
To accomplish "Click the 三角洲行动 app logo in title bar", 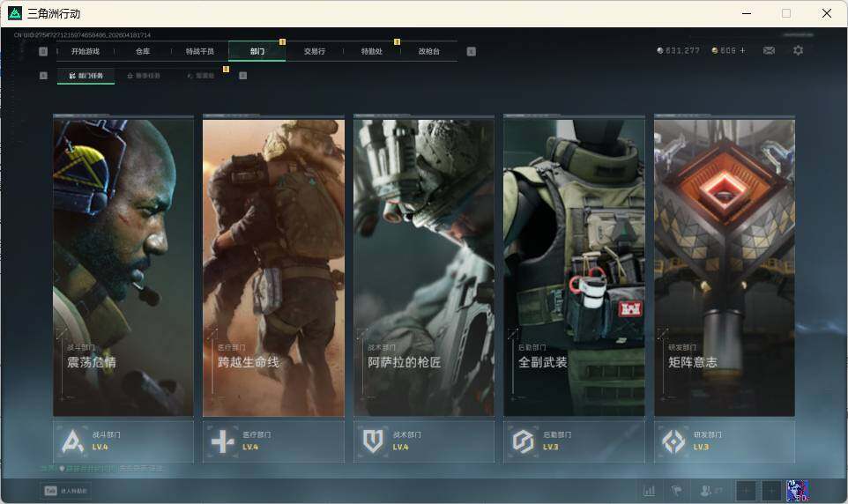I will tap(15, 13).
